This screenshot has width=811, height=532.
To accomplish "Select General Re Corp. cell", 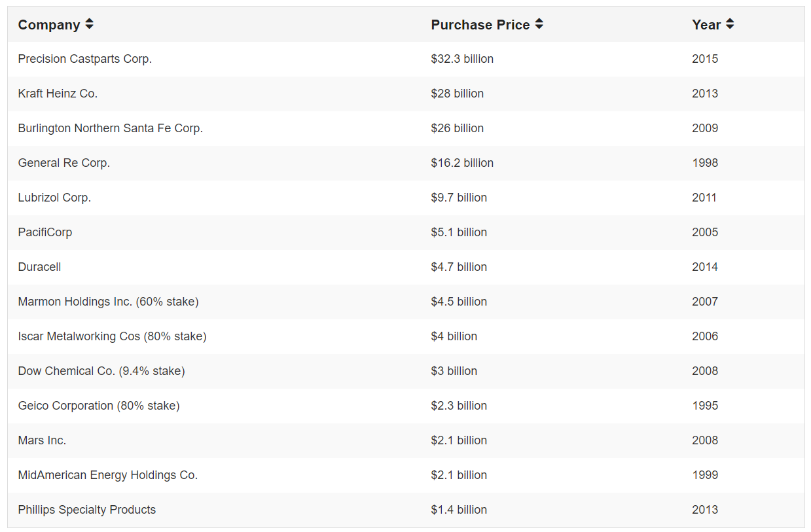I will 64,163.
